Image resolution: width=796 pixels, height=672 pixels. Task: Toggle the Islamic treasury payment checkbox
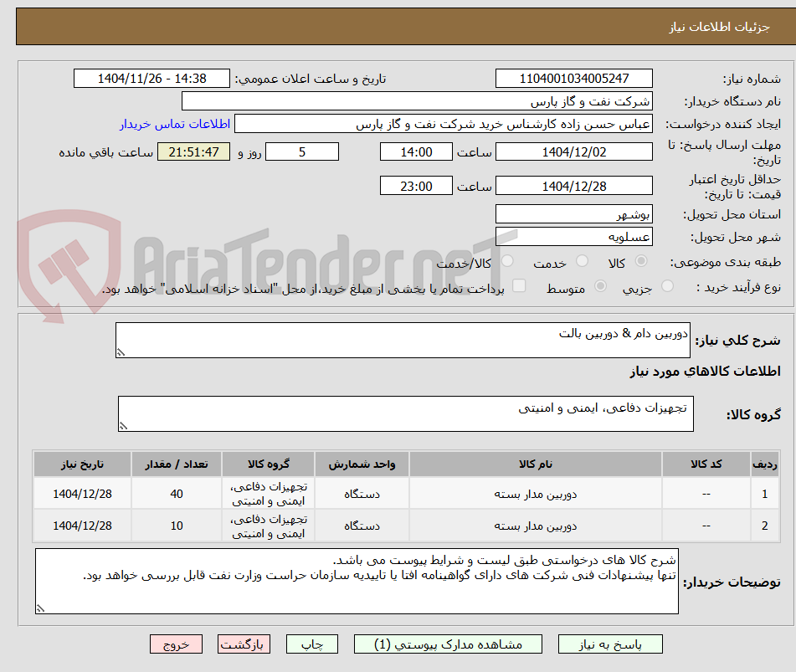point(519,285)
